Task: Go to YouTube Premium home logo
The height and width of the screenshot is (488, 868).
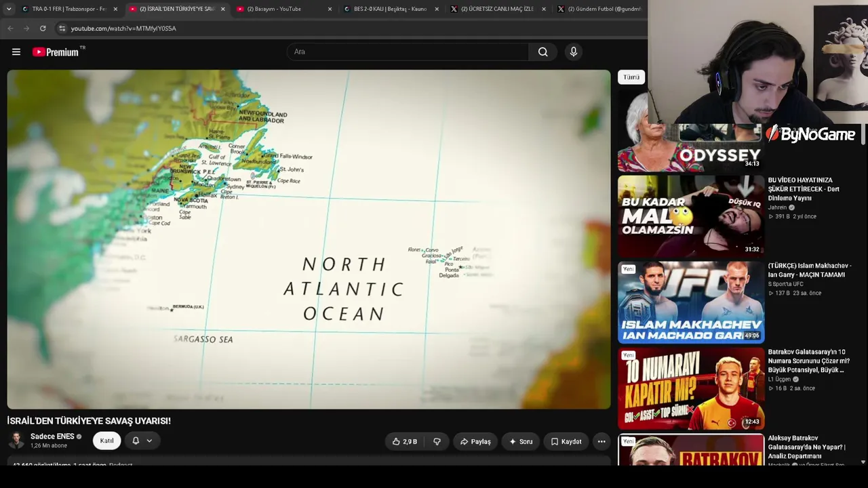Action: click(x=56, y=52)
